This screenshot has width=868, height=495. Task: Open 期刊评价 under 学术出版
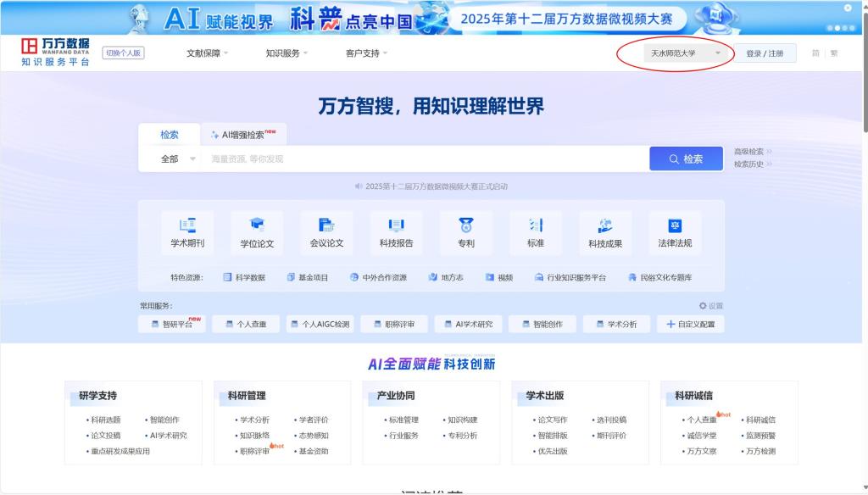coord(611,435)
